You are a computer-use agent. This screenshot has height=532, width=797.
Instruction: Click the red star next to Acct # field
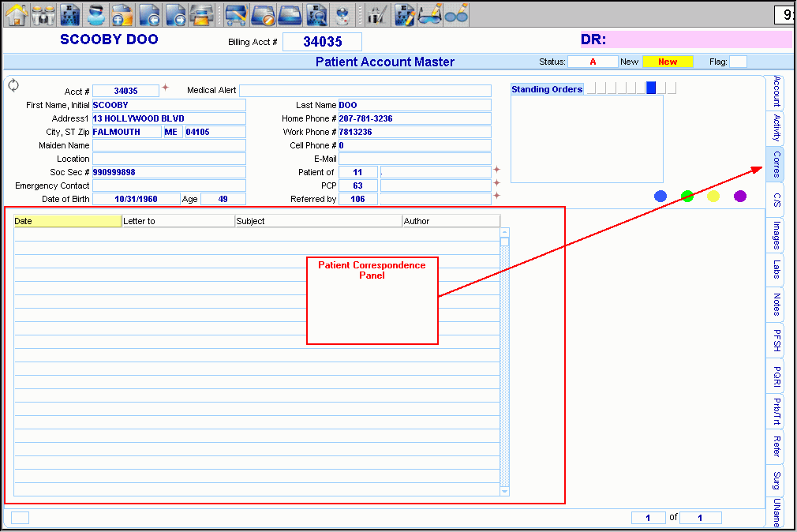tap(166, 88)
